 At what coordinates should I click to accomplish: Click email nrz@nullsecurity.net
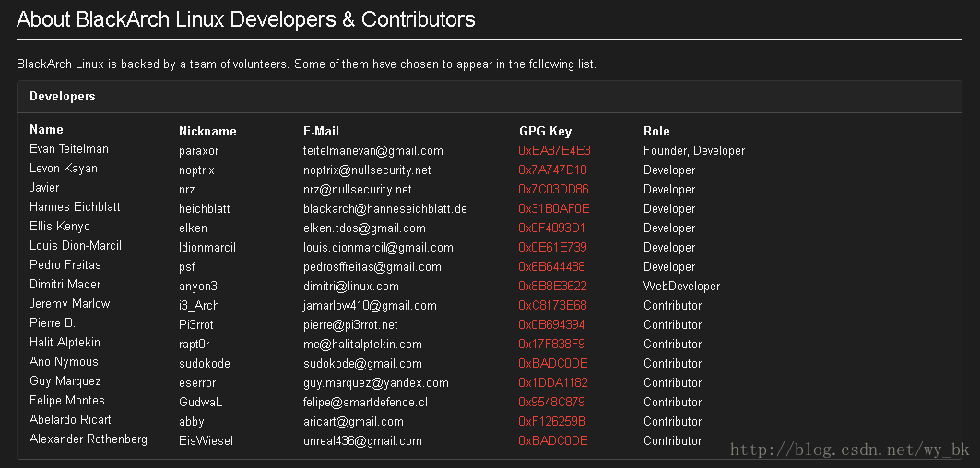358,190
